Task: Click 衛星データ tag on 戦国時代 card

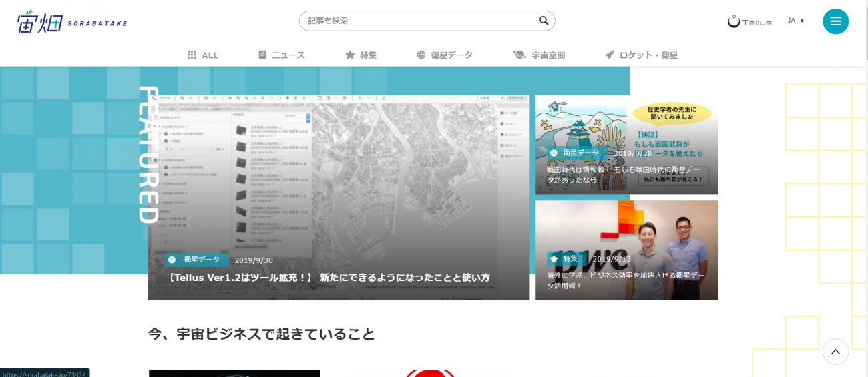Action: 576,153
